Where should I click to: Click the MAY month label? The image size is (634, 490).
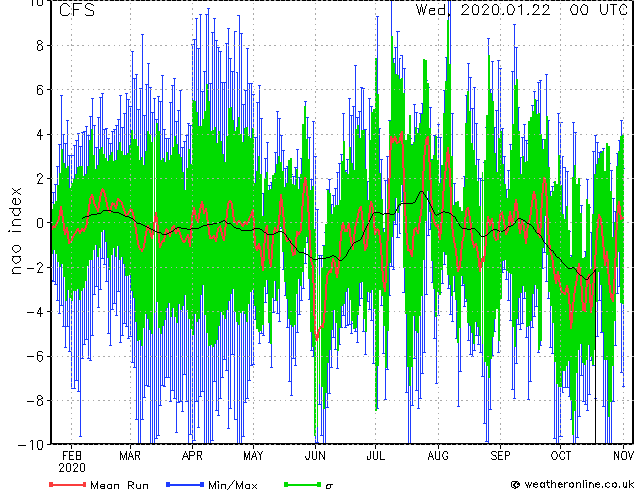click(253, 456)
